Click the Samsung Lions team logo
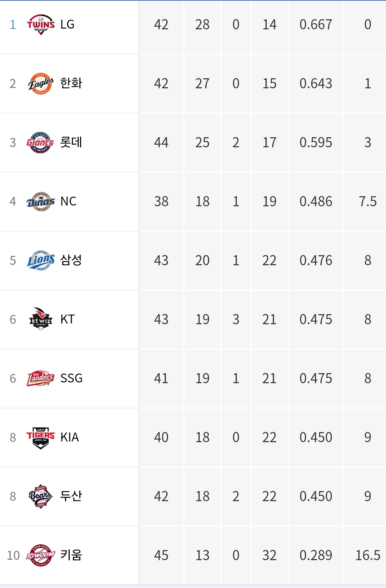Image resolution: width=386 pixels, height=588 pixels. coord(41,261)
